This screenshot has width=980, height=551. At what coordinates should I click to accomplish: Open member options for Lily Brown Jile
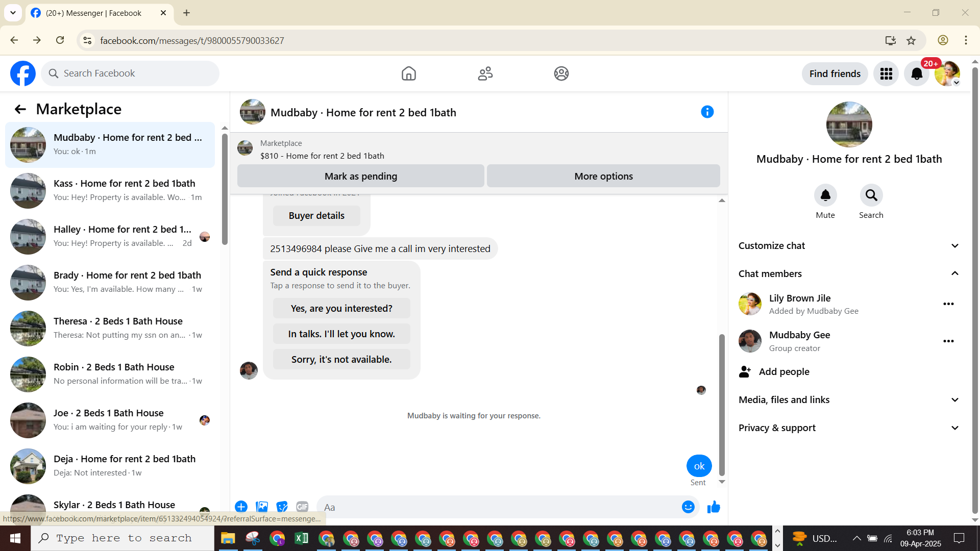click(948, 304)
